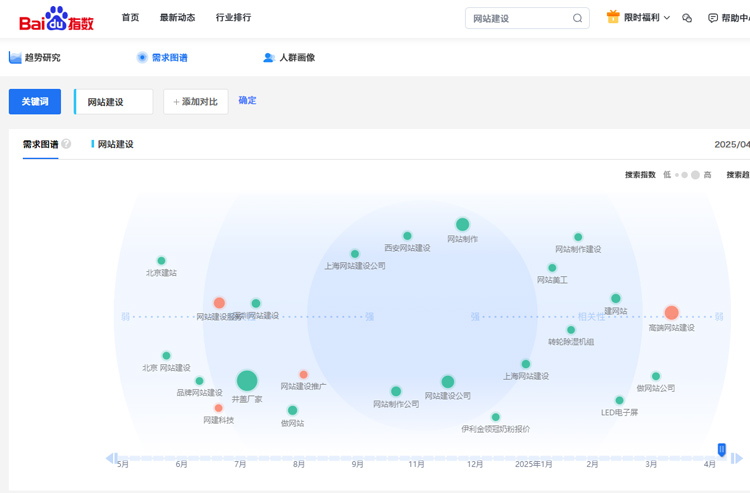Viewport: 750px width, 493px height.
Task: Click the 网站建设 keyword input field
Action: [x=115, y=102]
